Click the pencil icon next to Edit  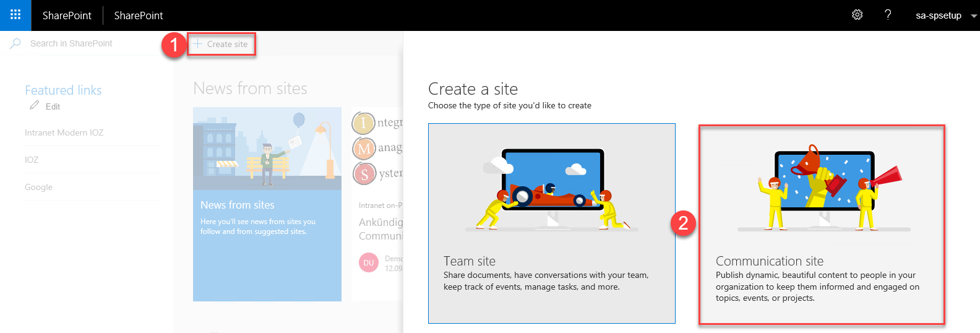[x=34, y=106]
